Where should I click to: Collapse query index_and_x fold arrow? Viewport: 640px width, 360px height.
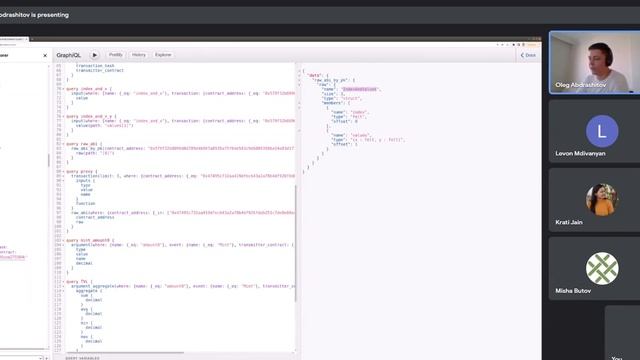point(63,89)
